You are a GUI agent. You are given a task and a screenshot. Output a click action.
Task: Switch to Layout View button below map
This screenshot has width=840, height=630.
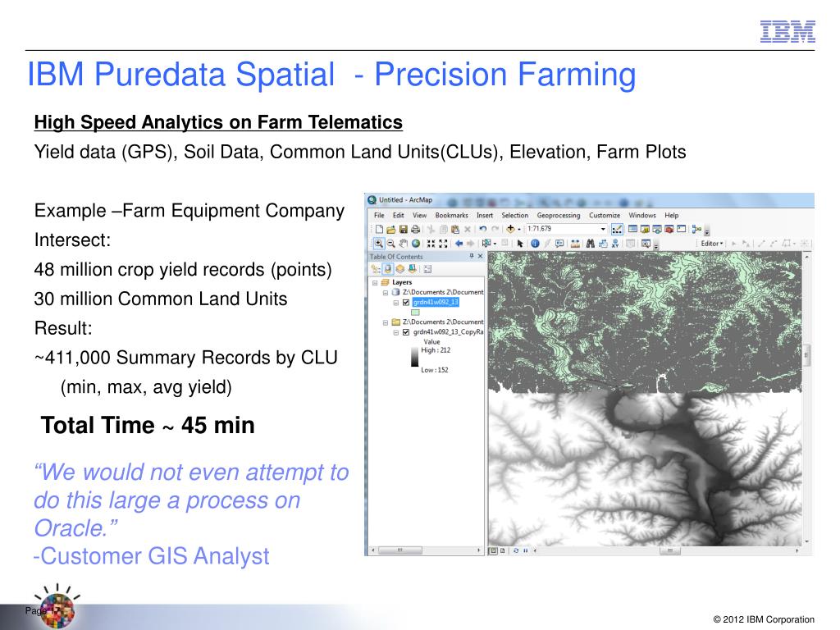coord(503,550)
